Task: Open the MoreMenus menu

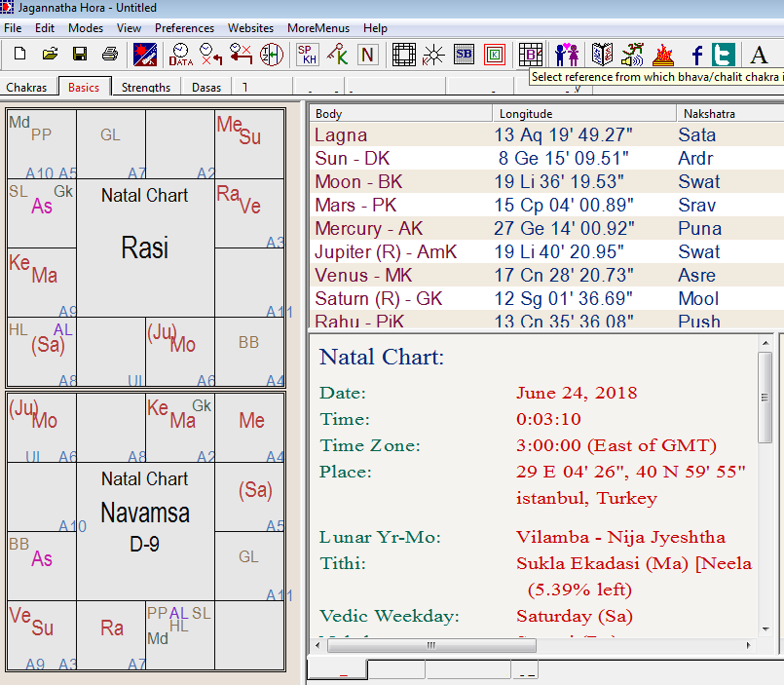Action: pyautogui.click(x=318, y=28)
